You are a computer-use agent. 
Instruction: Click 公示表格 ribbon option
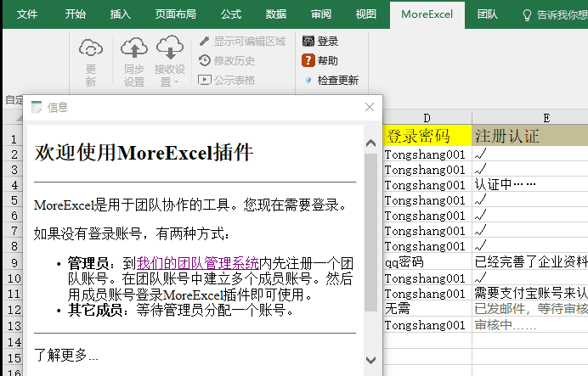227,80
